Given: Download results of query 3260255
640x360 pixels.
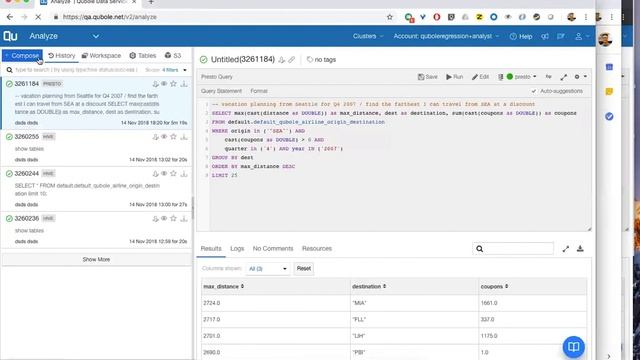Looking at the screenshot, I should [184, 137].
